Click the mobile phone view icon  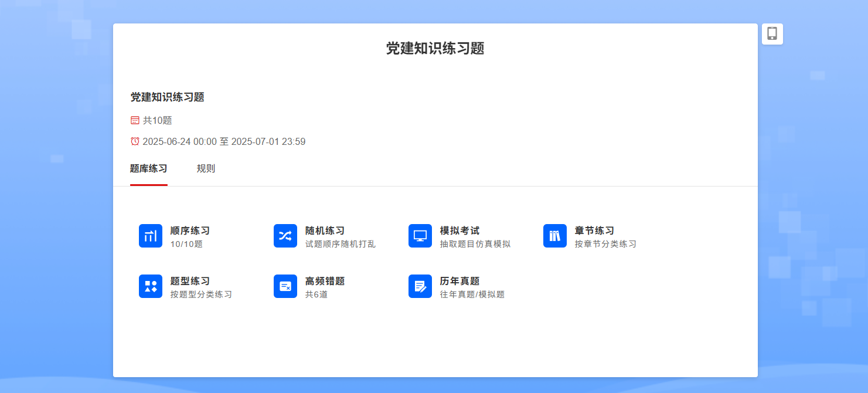click(x=772, y=34)
